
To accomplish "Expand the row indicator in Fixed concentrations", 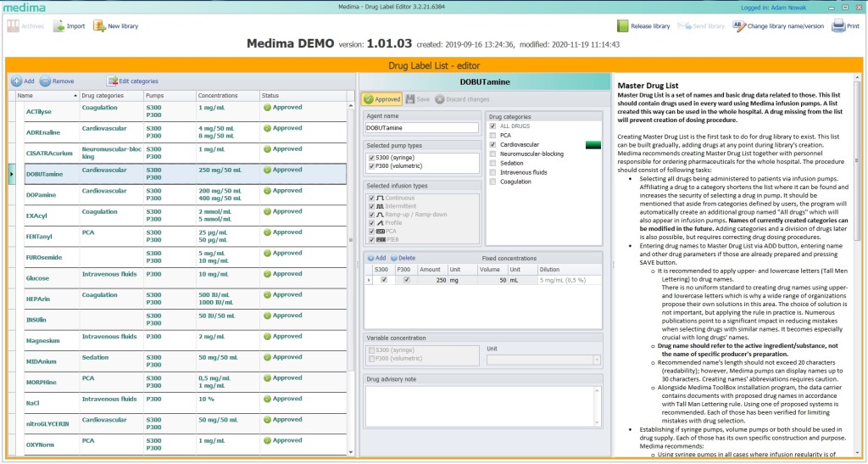I will tap(369, 280).
